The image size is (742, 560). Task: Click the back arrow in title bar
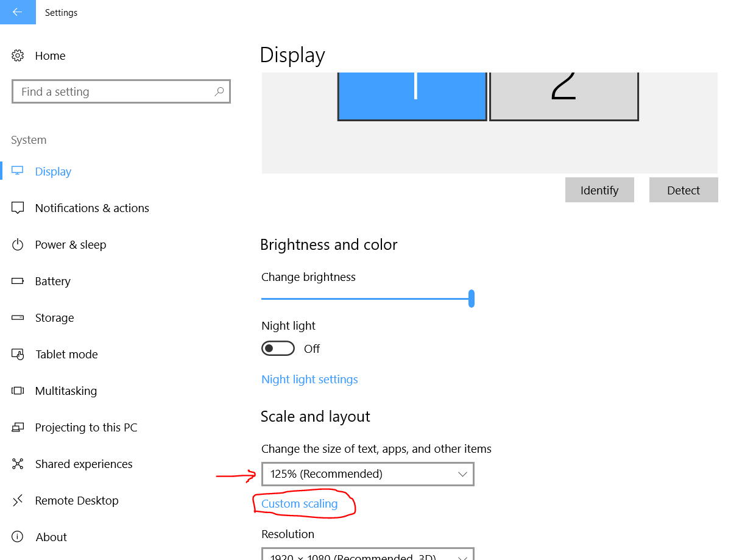tap(17, 12)
